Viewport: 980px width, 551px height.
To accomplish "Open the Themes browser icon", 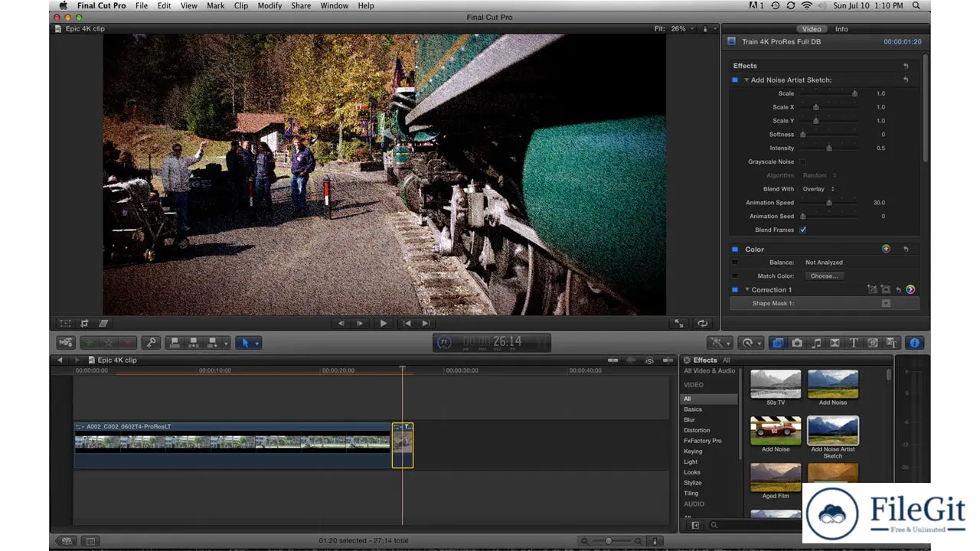I will point(891,343).
